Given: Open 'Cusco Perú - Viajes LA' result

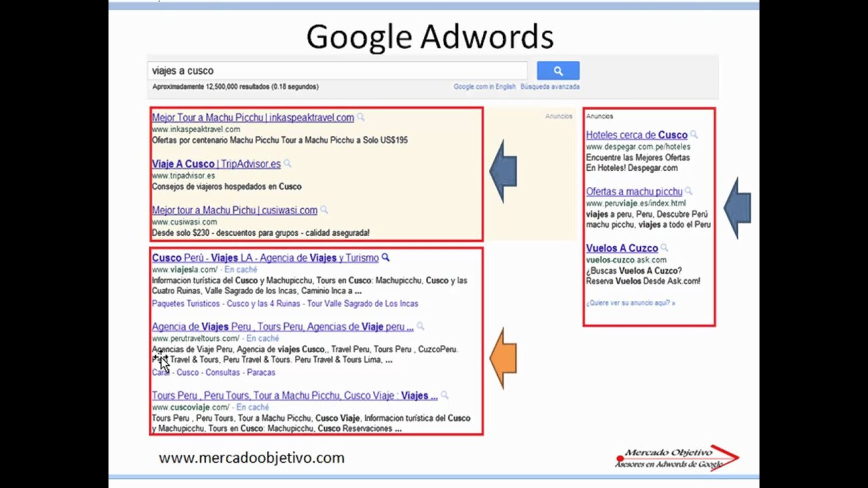Looking at the screenshot, I should click(265, 258).
